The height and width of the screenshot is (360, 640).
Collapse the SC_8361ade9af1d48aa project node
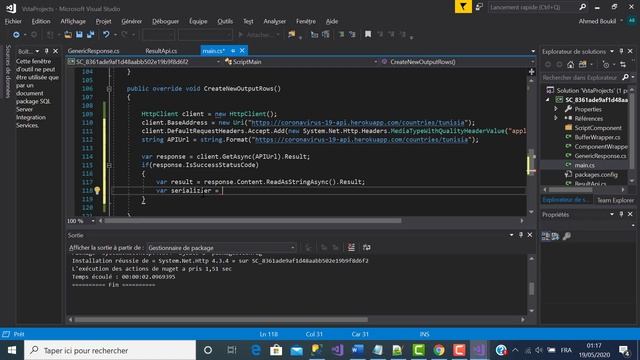(x=548, y=100)
